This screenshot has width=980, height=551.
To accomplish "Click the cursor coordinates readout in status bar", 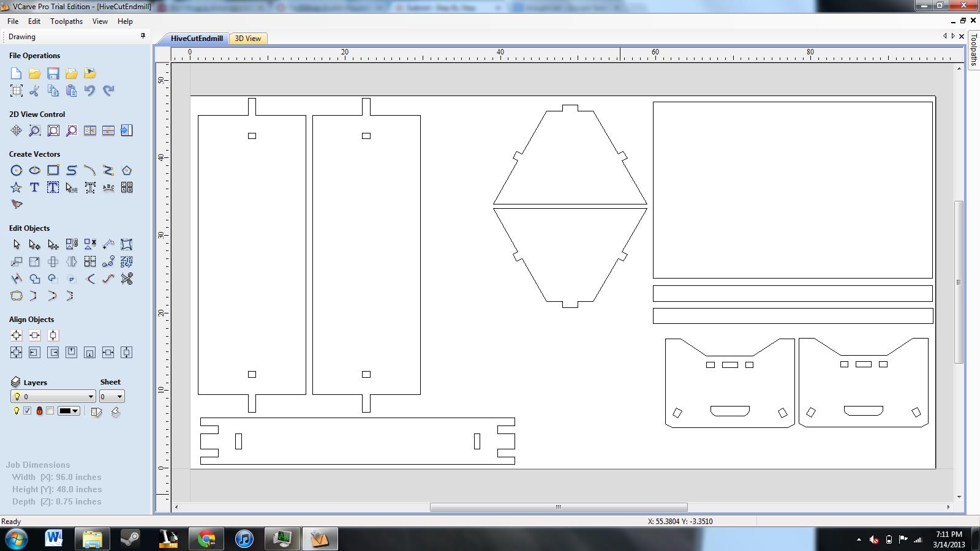I will 680,522.
